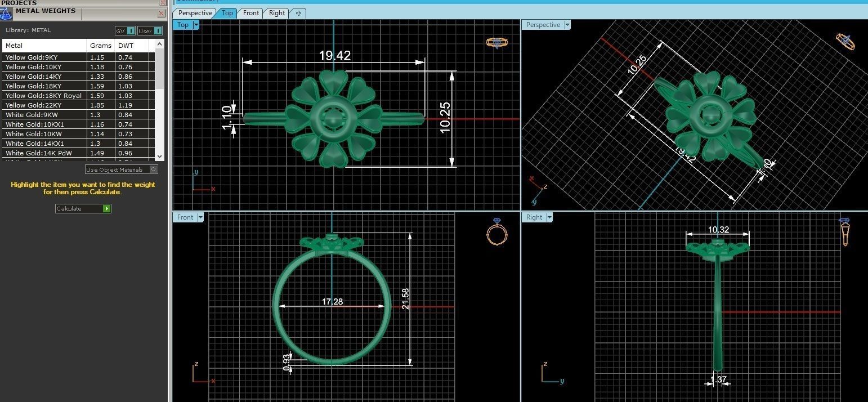Click the ring thumbnail icon in Front viewport

point(497,231)
